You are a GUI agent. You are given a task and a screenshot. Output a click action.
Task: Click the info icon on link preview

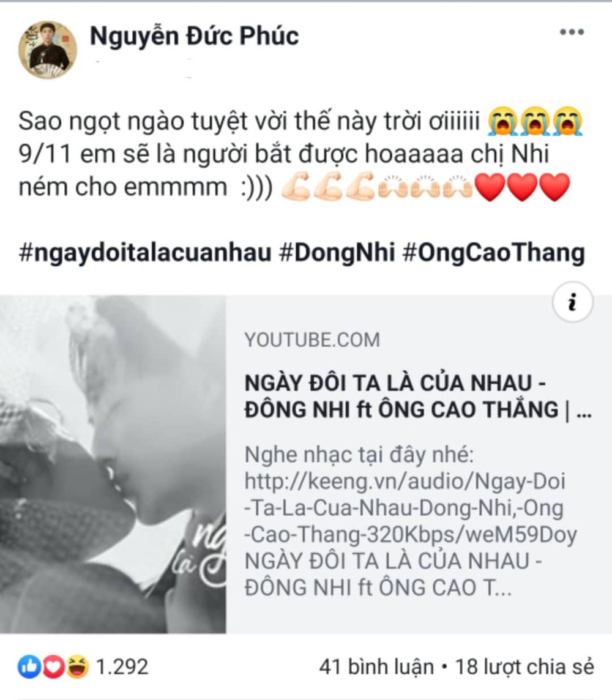[x=573, y=302]
